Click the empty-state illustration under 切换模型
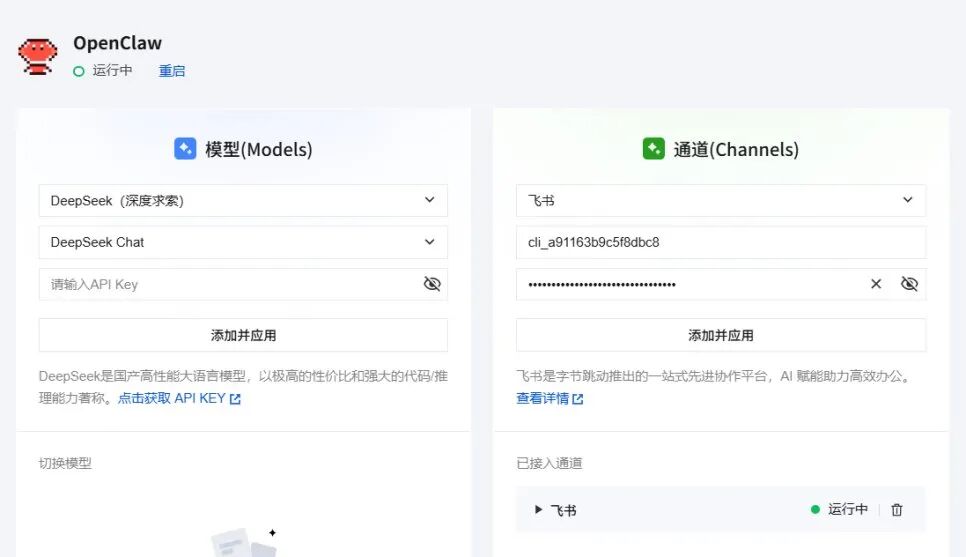 pos(244,542)
